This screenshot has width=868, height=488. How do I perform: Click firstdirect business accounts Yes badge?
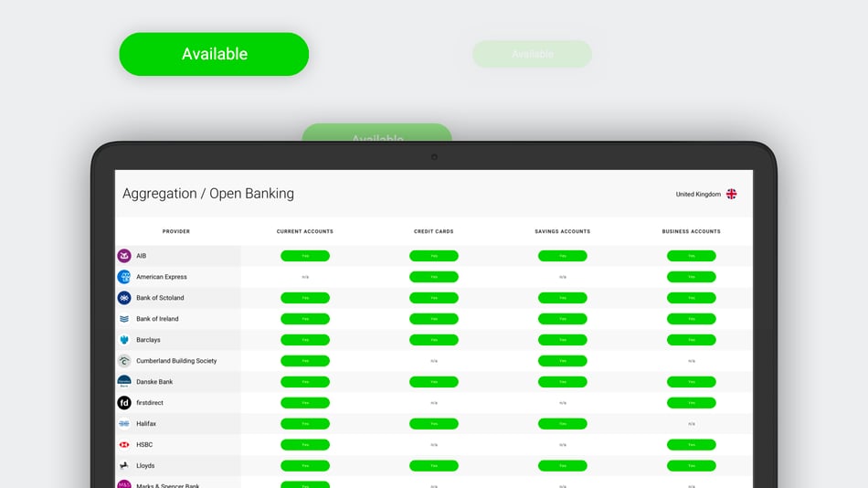point(692,403)
